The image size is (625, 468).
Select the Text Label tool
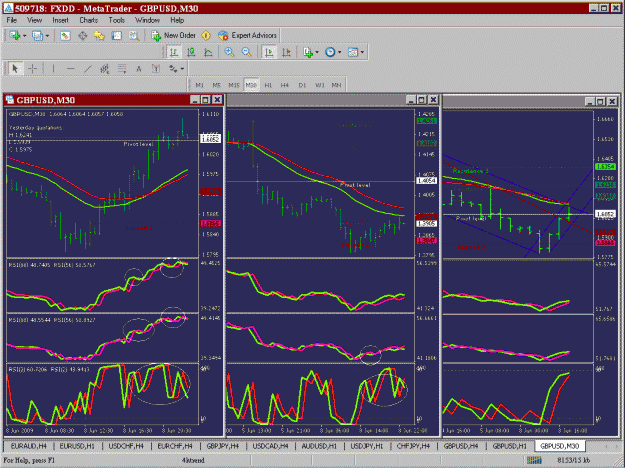pyautogui.click(x=156, y=69)
